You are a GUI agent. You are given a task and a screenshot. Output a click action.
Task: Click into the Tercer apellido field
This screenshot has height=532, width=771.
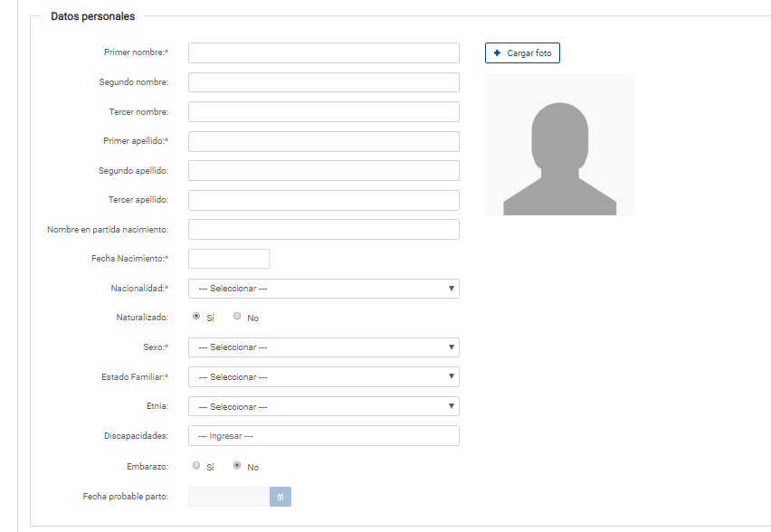click(323, 200)
